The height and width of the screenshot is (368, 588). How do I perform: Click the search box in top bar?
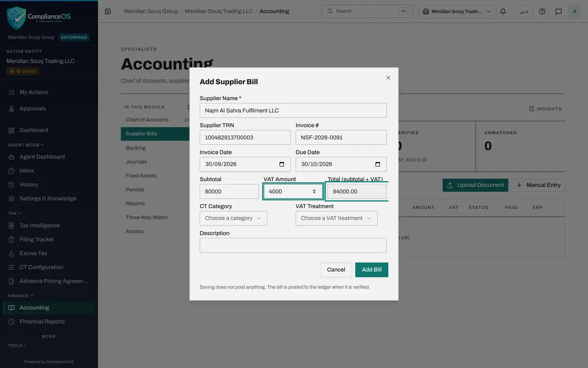367,11
